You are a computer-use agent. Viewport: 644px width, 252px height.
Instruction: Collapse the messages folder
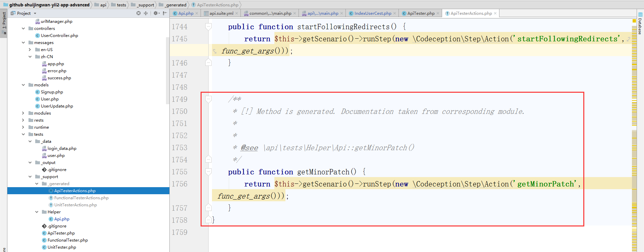(x=23, y=43)
